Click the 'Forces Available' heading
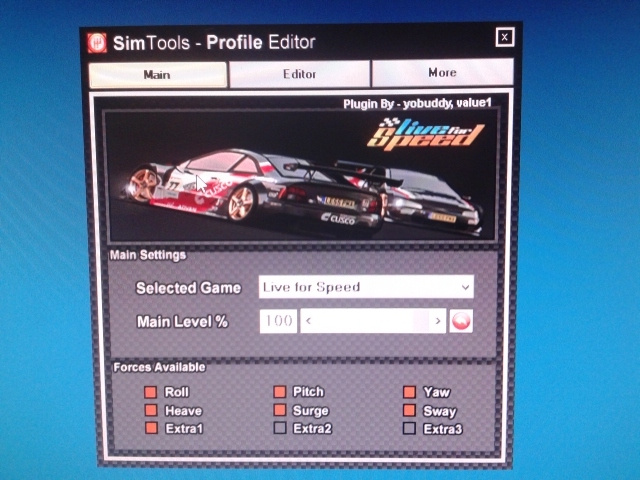 point(160,367)
